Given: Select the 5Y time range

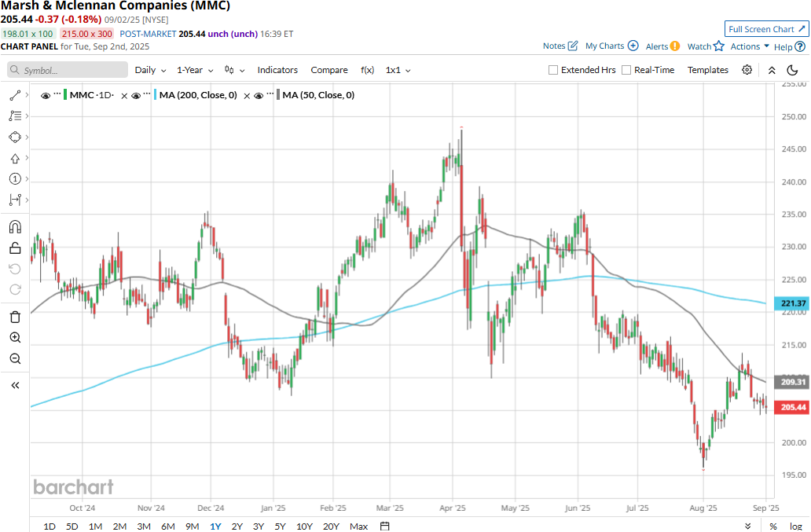Looking at the screenshot, I should pyautogui.click(x=280, y=526).
